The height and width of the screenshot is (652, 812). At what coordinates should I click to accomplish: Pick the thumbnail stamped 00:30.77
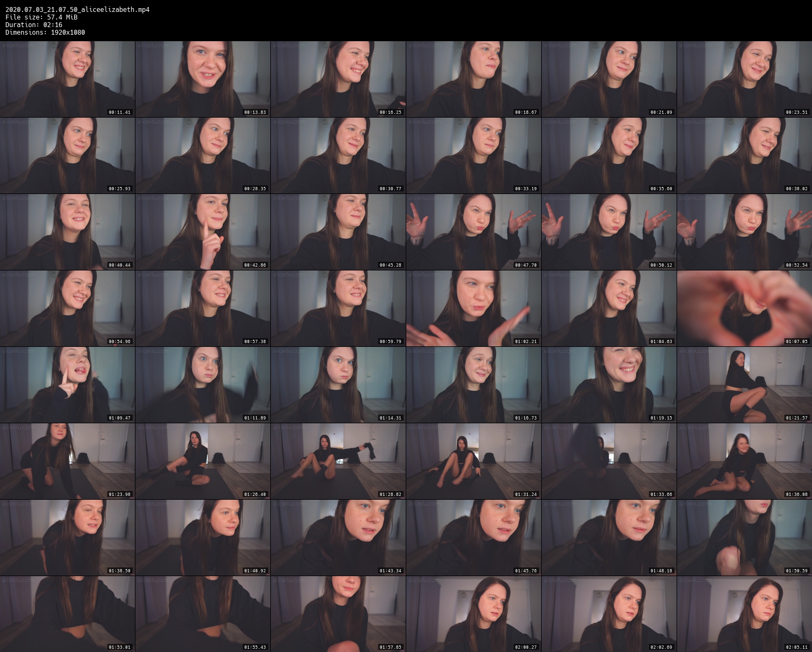338,155
